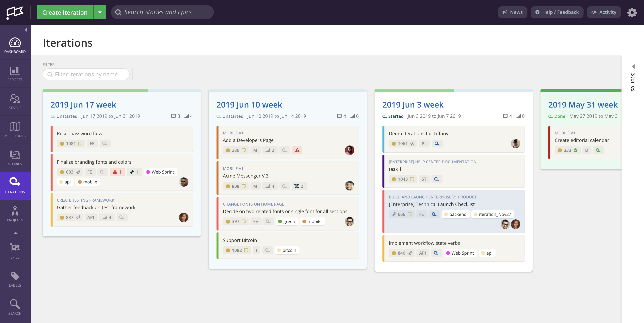The width and height of the screenshot is (644, 323).
Task: Open the Activity feed button
Action: 604,12
